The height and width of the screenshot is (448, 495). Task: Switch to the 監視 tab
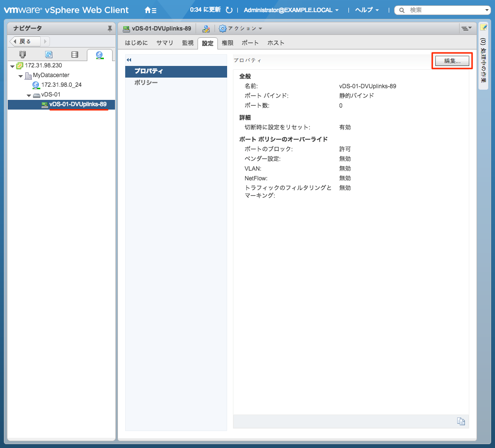click(188, 43)
